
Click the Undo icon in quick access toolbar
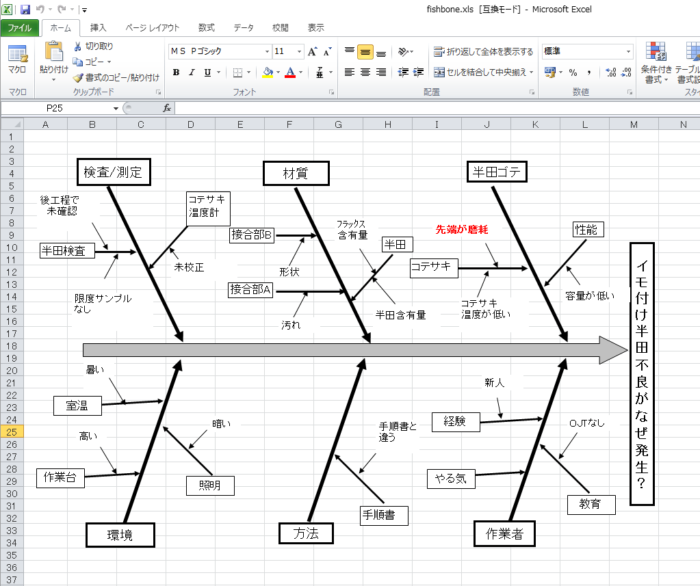tap(40, 9)
